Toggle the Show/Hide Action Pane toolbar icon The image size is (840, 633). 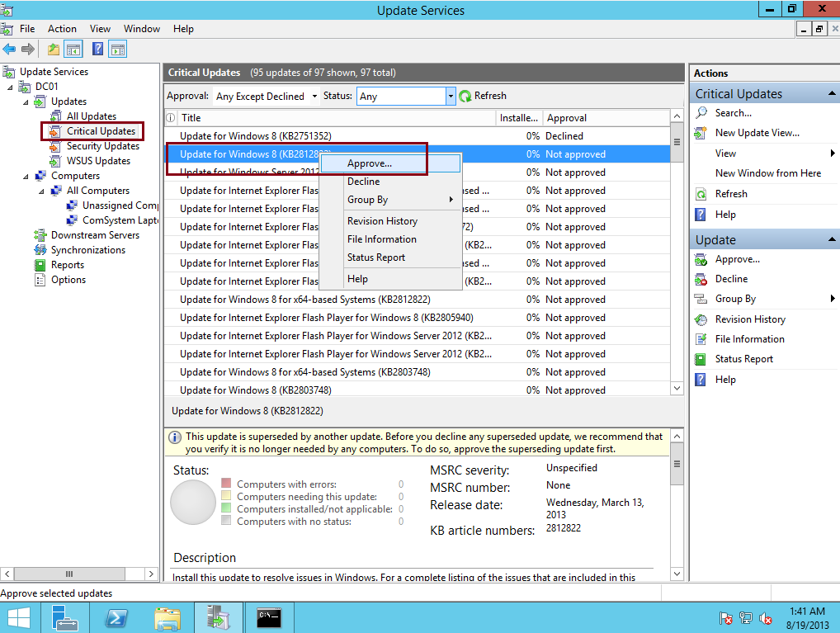(x=118, y=50)
